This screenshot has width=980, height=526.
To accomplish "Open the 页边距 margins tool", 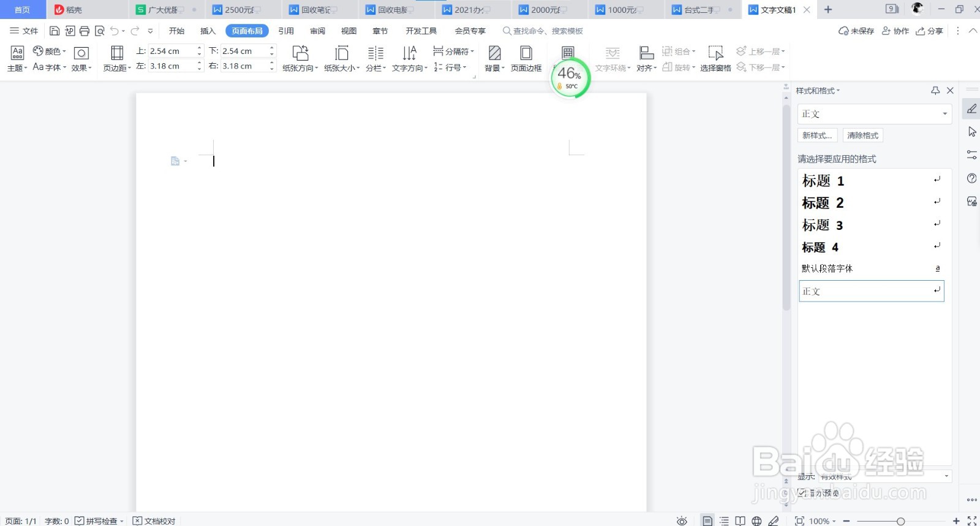I will pyautogui.click(x=116, y=59).
